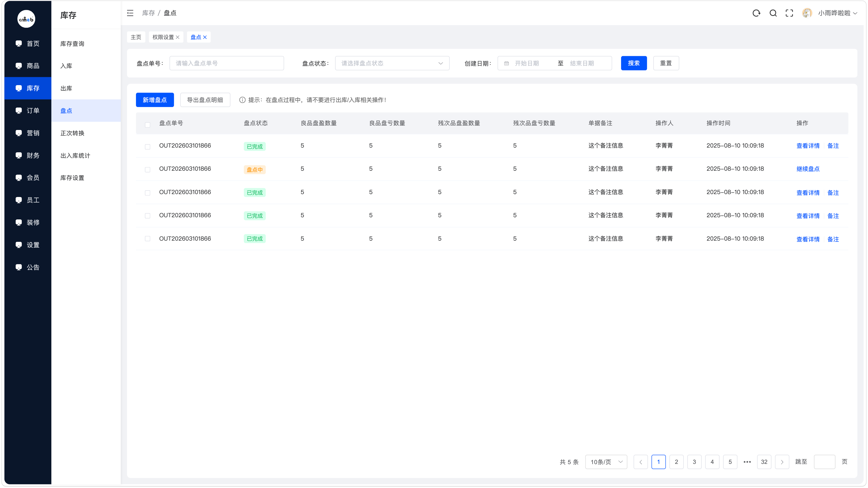Image resolution: width=868 pixels, height=488 pixels.
Task: Open the search icon in the header
Action: [773, 13]
